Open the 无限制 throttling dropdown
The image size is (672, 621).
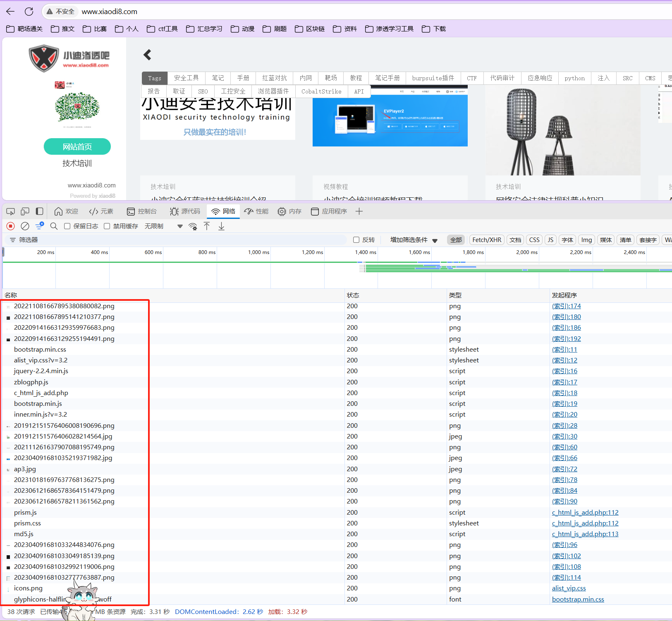tap(164, 226)
